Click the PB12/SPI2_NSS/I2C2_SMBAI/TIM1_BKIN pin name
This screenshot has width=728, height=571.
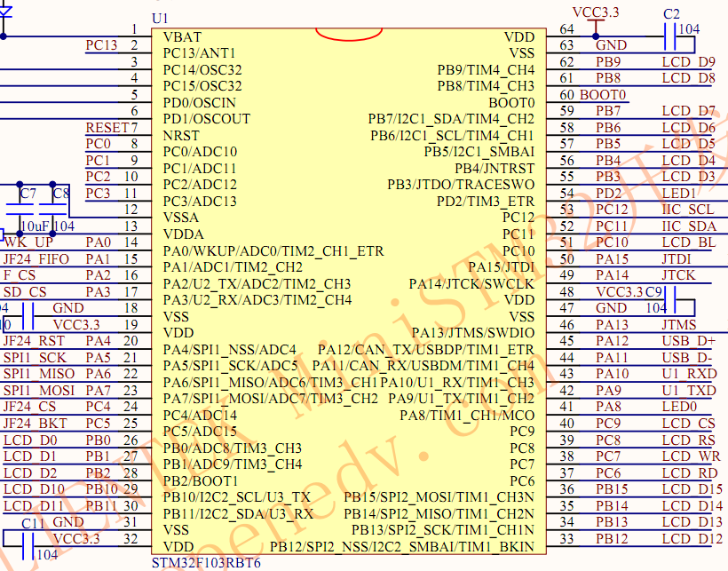click(402, 547)
